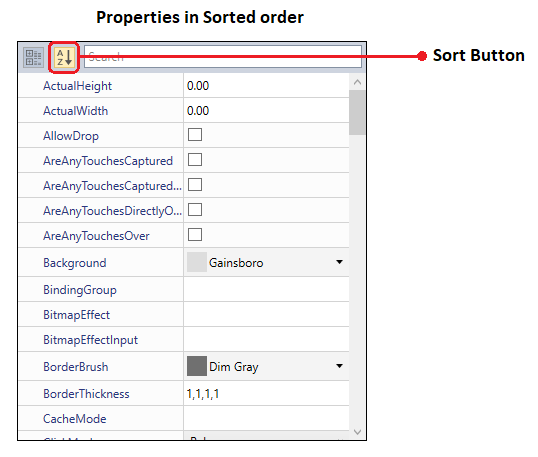Screen dimensions: 538x457
Task: Click the Gainsboro color swatch
Action: 197,262
